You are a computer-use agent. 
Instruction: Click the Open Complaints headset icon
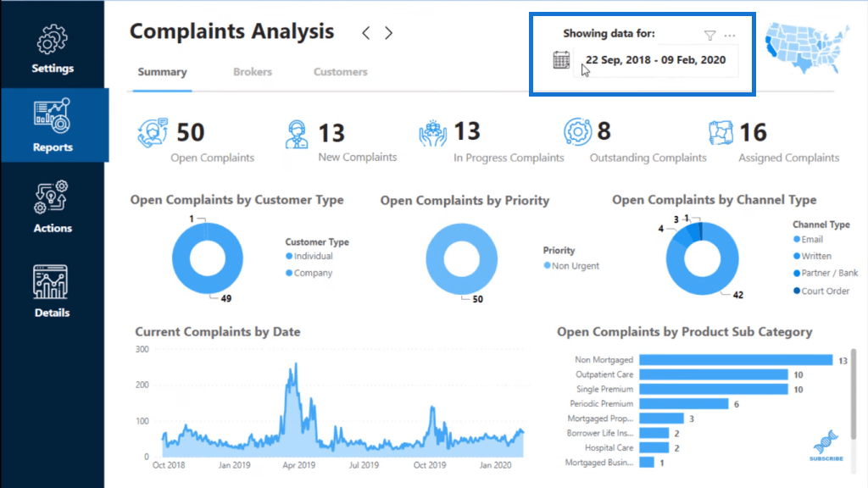pos(153,133)
